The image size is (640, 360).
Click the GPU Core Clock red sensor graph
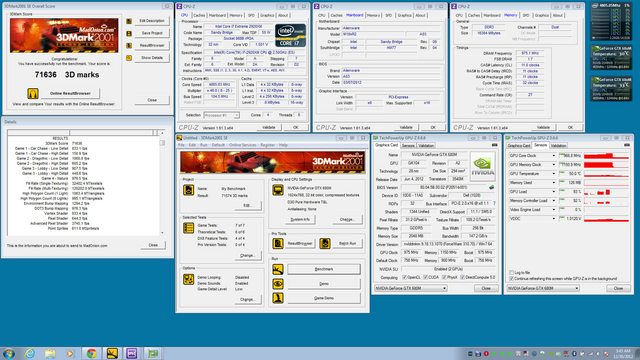coord(606,156)
